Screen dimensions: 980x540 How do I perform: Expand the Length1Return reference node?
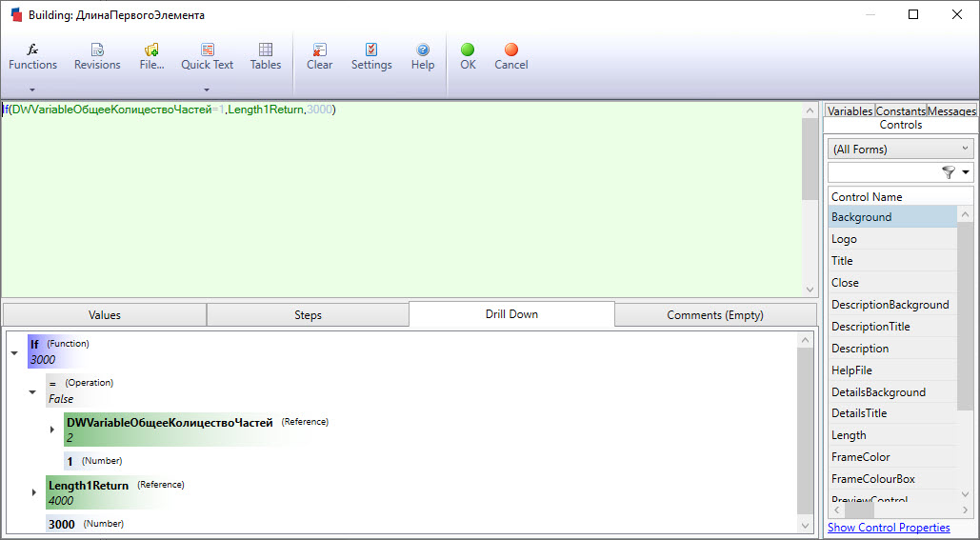(x=33, y=492)
